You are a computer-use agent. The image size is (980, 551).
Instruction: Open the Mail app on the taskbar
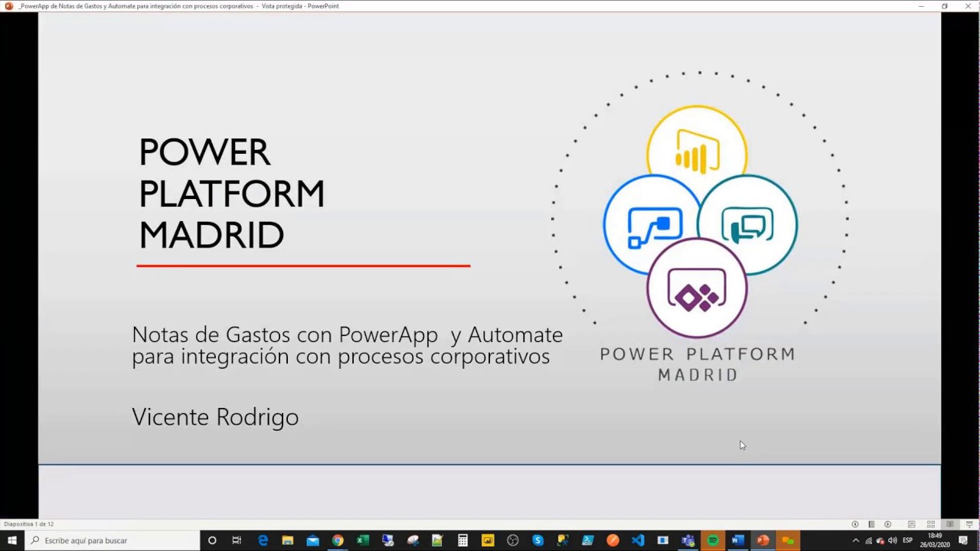[x=312, y=540]
